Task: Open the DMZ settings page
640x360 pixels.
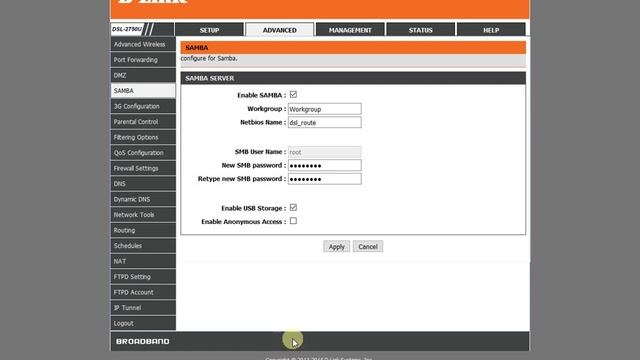Action: click(x=143, y=75)
